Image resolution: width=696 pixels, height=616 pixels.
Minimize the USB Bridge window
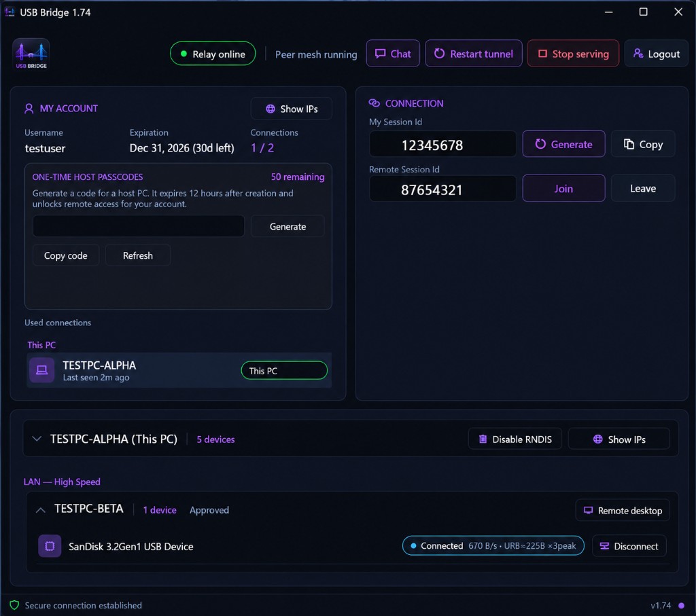[x=608, y=12]
